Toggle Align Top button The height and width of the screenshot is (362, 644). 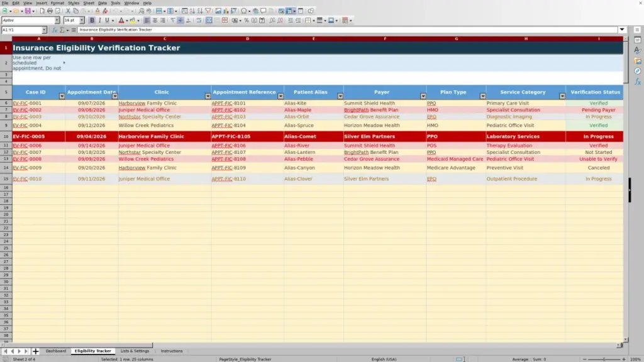[172, 20]
